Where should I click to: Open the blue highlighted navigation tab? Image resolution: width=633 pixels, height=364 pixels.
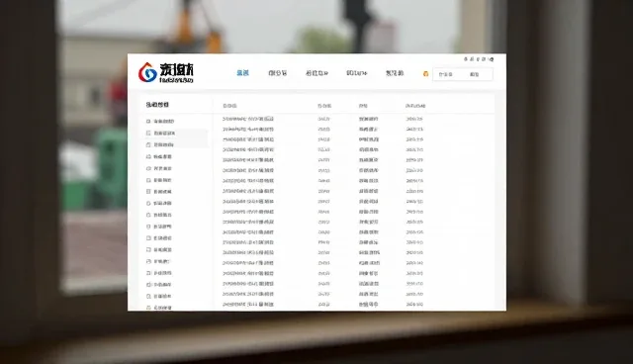242,73
